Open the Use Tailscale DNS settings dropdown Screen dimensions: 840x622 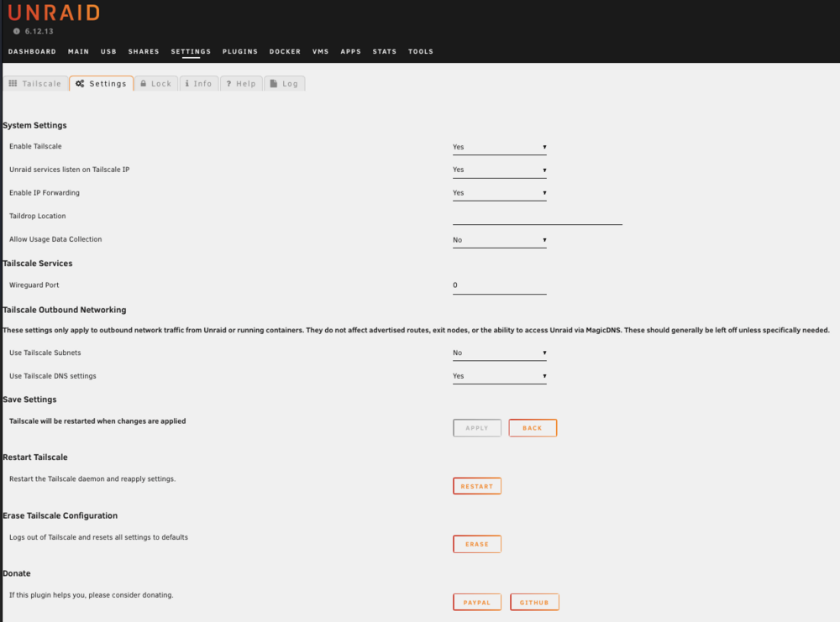tap(499, 376)
